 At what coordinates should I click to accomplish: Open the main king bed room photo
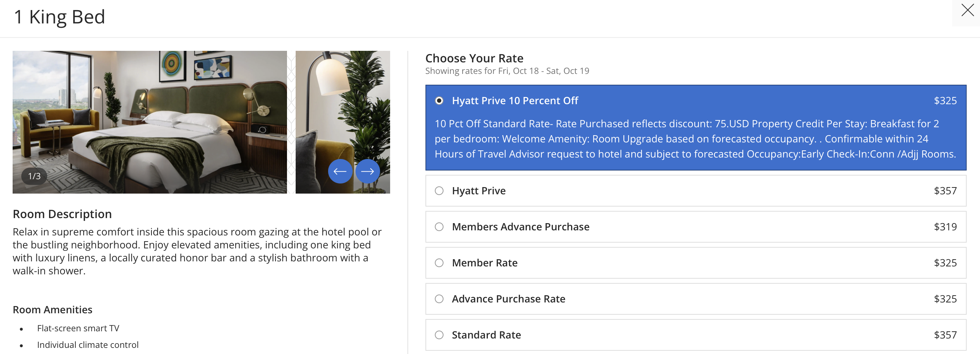click(150, 122)
